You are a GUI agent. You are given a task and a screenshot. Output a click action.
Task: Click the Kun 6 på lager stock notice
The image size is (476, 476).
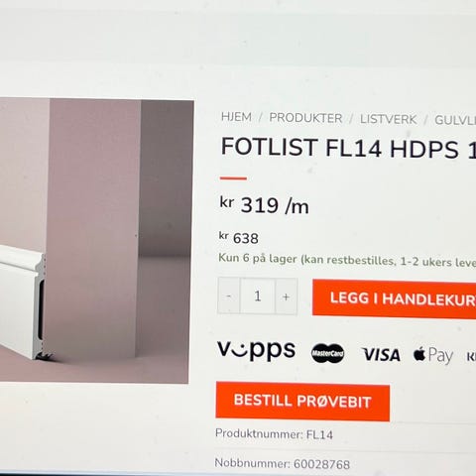pos(347,260)
